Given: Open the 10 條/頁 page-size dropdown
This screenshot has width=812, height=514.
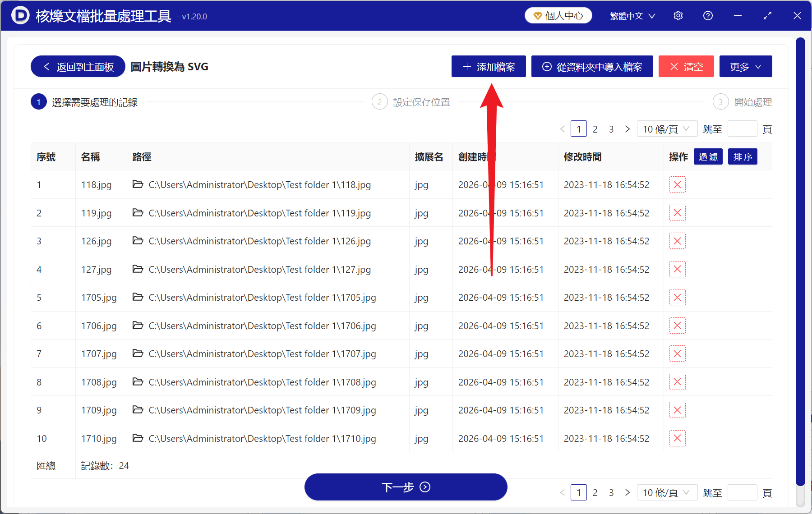Looking at the screenshot, I should (x=667, y=128).
